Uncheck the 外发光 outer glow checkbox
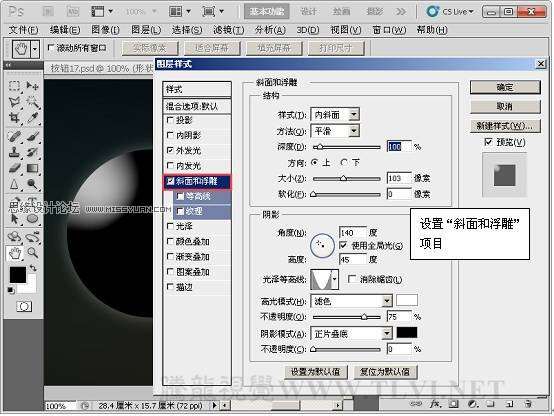Screen dimensions: 554x416 [x=170, y=150]
